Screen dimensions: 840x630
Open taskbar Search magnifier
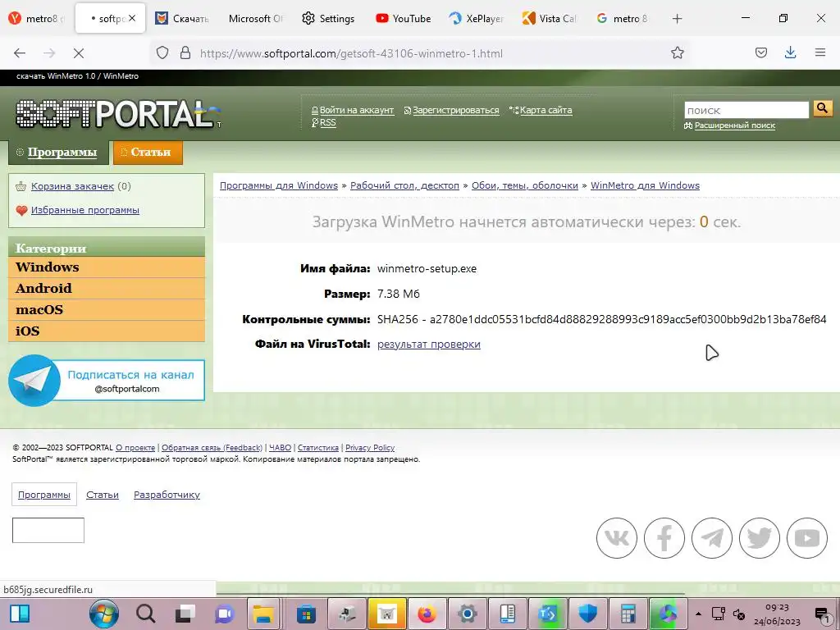point(145,614)
